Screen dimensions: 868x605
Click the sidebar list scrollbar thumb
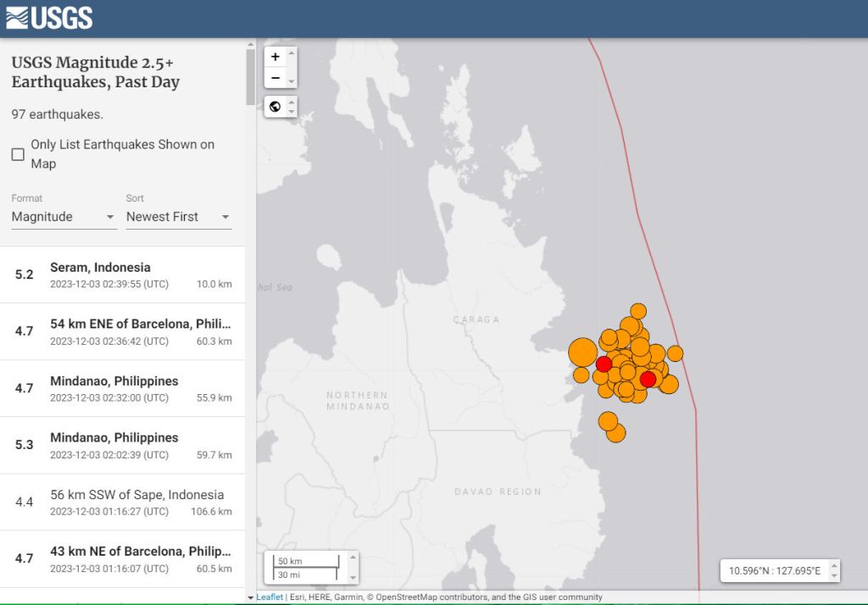(250, 76)
